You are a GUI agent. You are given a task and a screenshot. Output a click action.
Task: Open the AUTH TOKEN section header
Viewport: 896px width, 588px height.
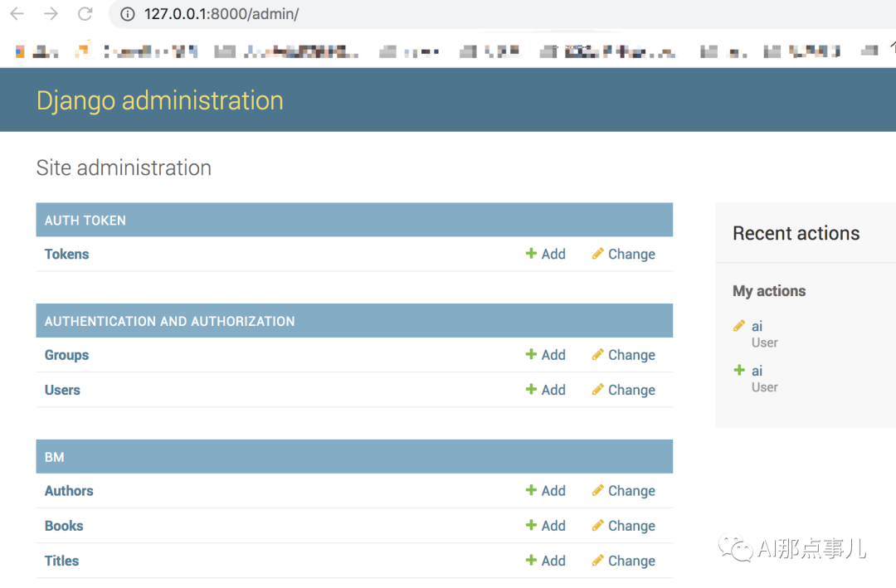tap(85, 221)
